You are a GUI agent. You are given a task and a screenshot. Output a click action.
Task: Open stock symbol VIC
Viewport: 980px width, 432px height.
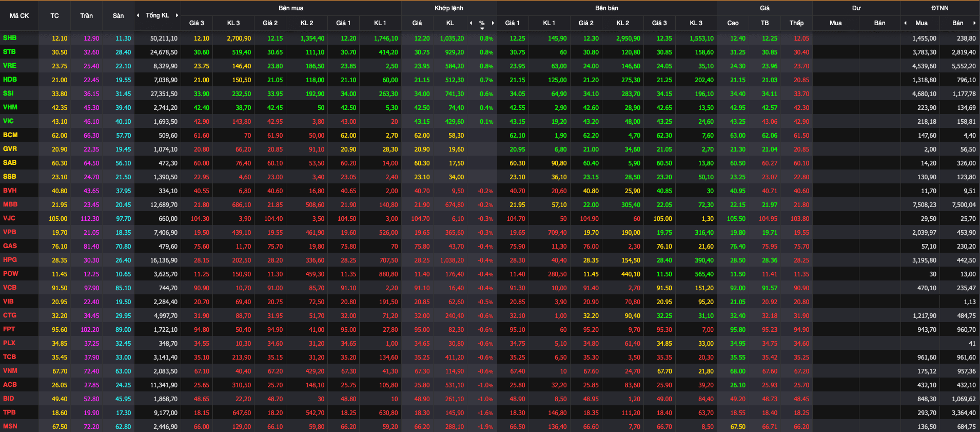tap(8, 121)
